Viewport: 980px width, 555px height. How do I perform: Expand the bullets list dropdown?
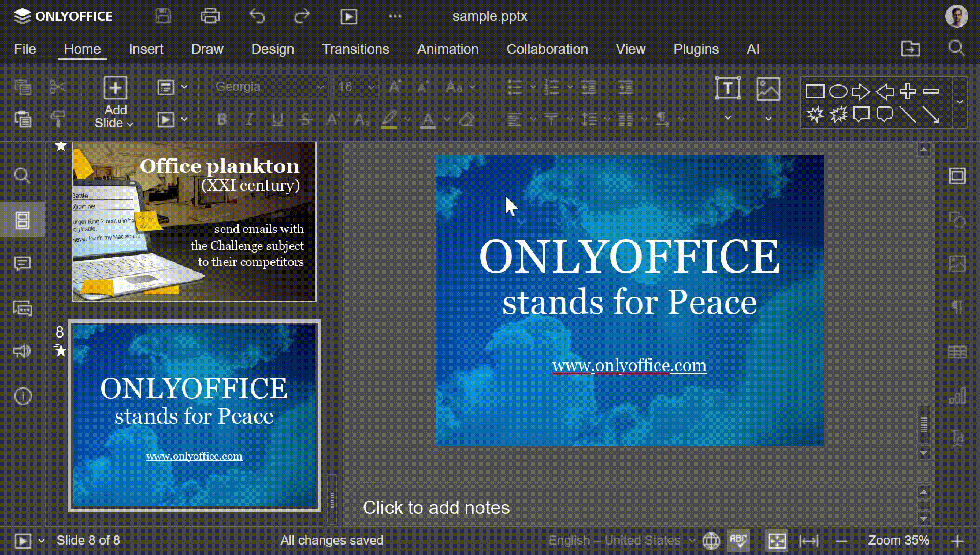tap(533, 87)
